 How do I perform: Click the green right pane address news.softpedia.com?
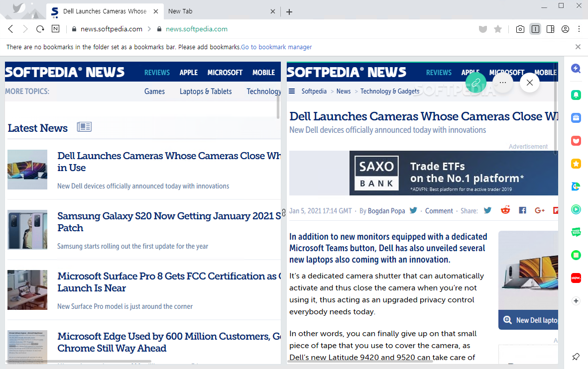click(197, 29)
